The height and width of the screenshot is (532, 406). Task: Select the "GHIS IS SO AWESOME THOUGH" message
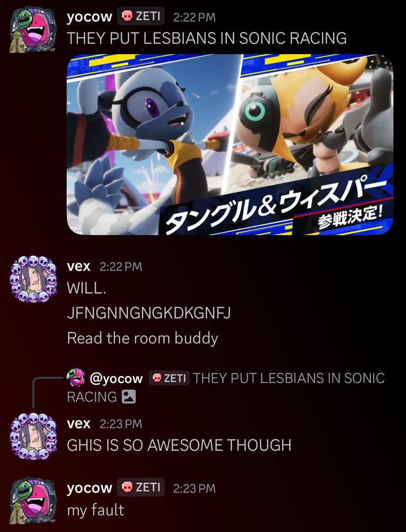179,445
